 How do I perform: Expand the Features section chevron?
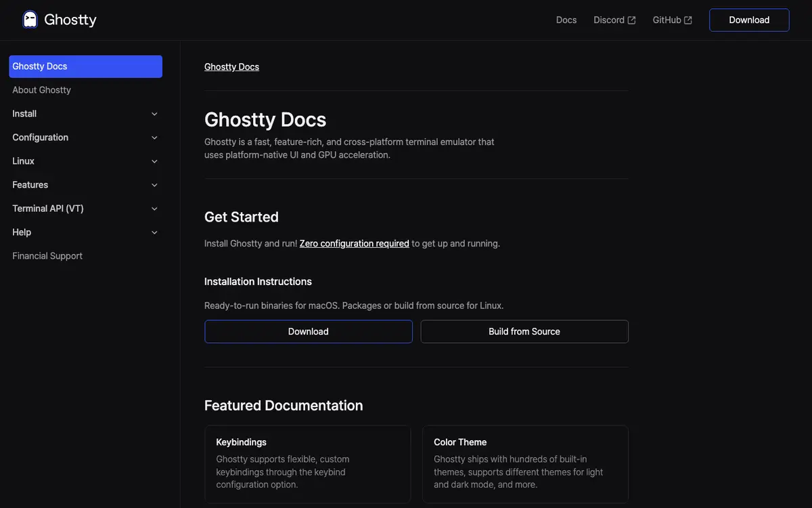154,185
